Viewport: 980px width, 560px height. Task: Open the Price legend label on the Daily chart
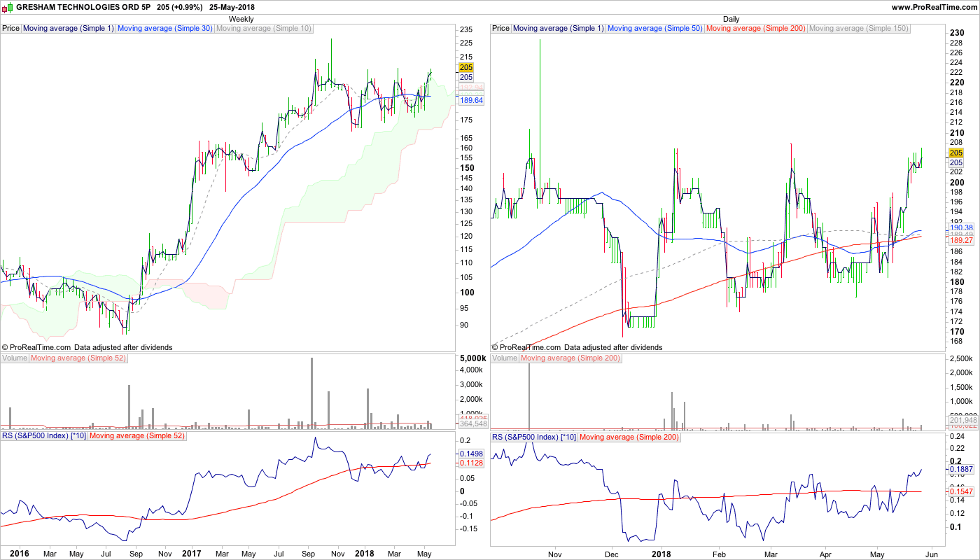501,29
